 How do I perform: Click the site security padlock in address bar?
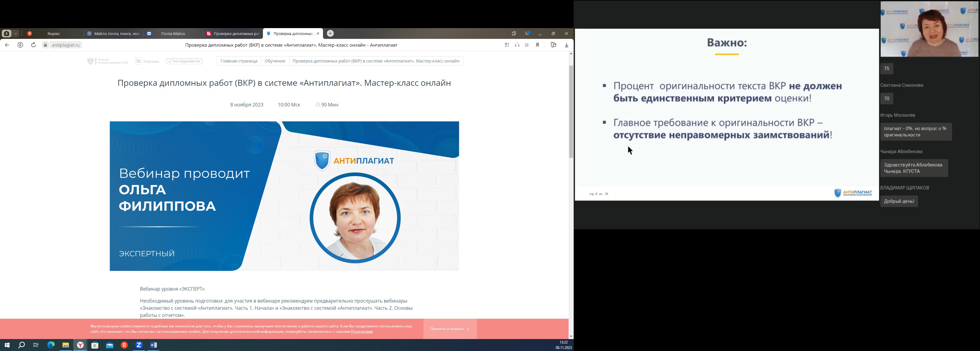click(45, 45)
